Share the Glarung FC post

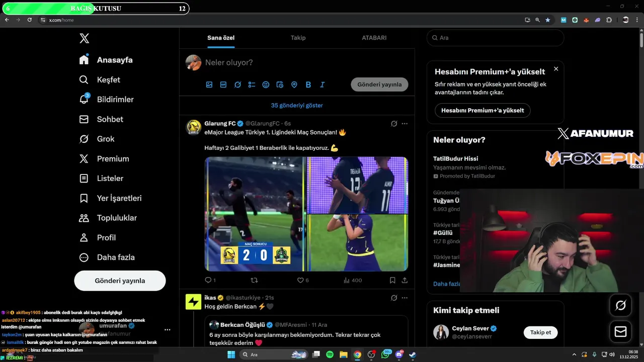[x=405, y=280]
